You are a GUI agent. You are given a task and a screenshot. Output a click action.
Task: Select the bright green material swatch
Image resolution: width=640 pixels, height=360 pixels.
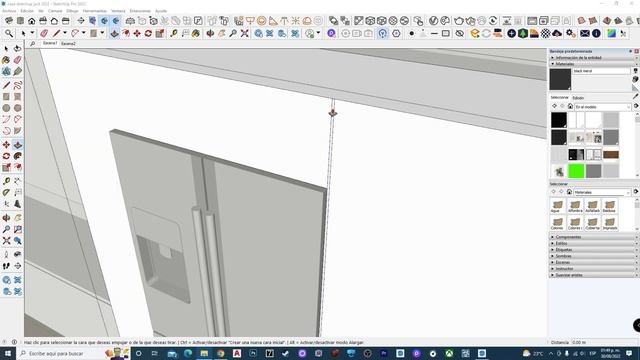[576, 171]
